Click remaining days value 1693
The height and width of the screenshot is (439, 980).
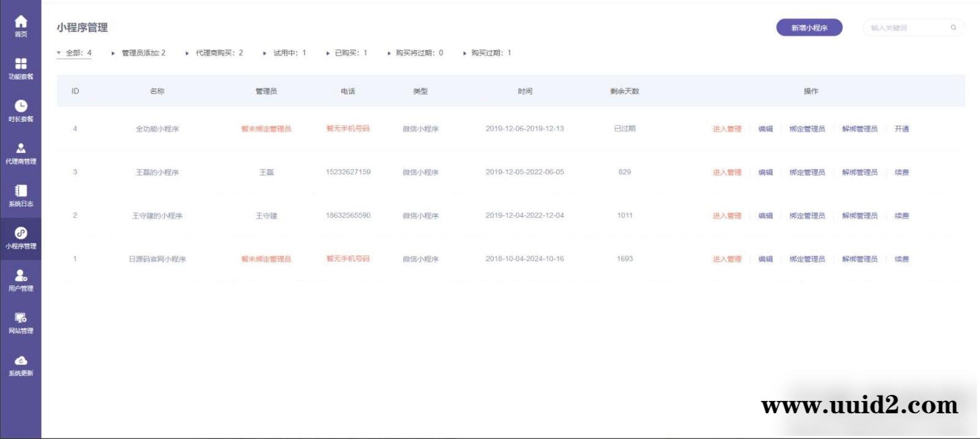click(x=625, y=259)
